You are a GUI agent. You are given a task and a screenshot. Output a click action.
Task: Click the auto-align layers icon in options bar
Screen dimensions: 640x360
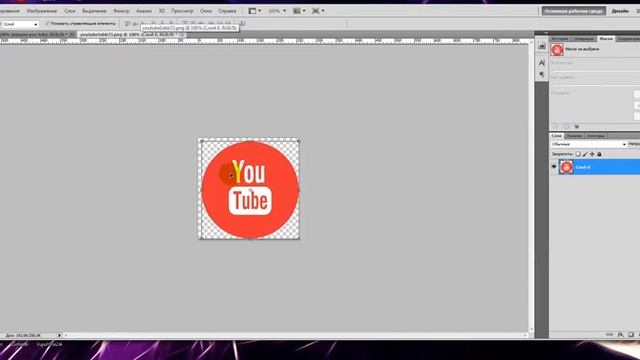[x=242, y=24]
